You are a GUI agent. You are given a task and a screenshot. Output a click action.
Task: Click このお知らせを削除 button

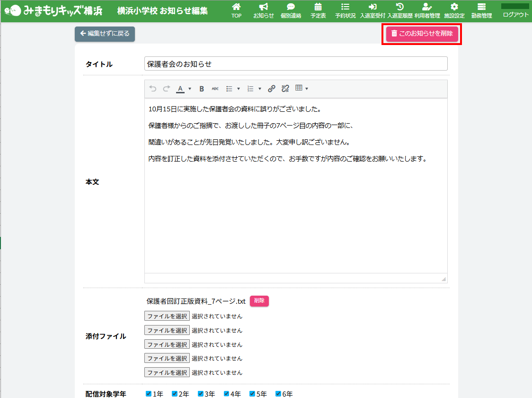[x=422, y=34]
